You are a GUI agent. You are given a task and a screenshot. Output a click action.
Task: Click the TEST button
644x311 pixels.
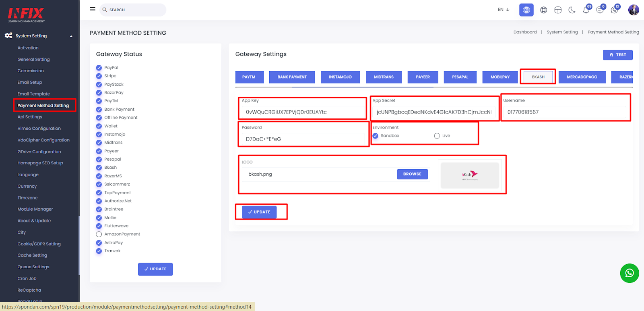coord(618,55)
